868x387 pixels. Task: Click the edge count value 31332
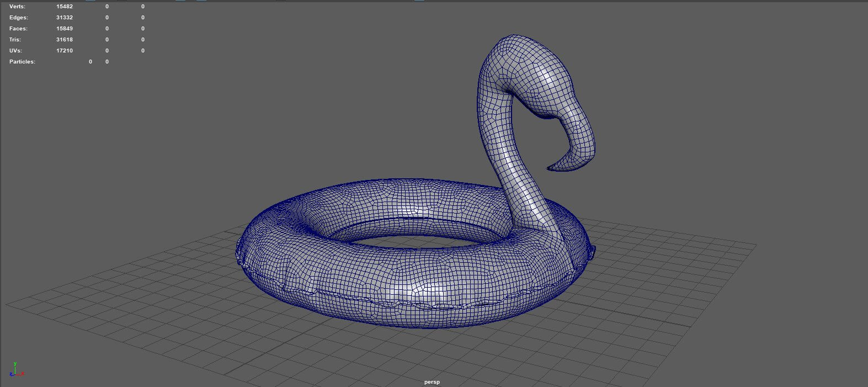coord(65,18)
